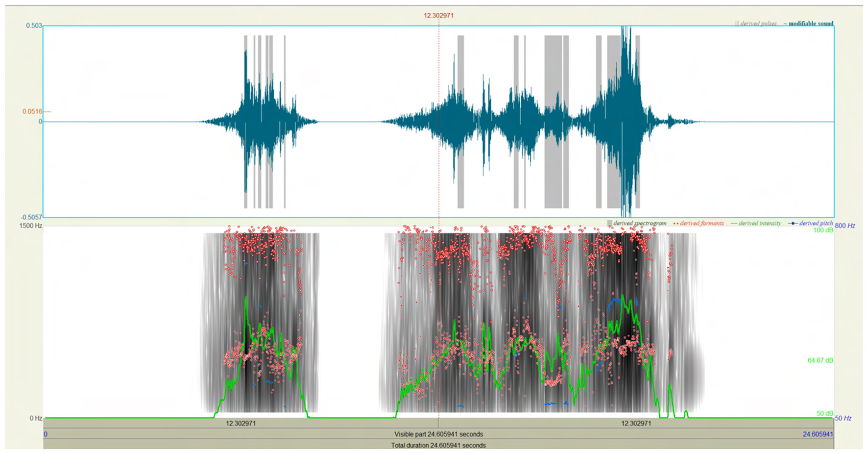Click the derived intensity green-line icon
868x454 pixels.
pos(734,223)
